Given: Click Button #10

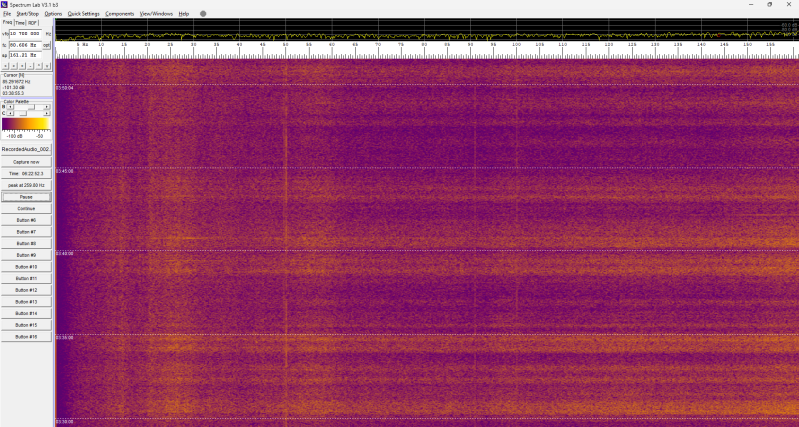Looking at the screenshot, I should click(x=26, y=267).
